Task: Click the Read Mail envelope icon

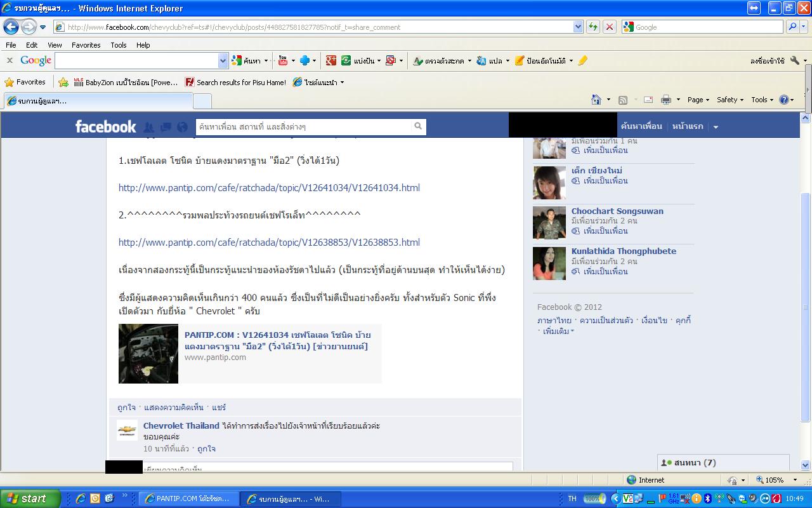Action: tap(648, 100)
